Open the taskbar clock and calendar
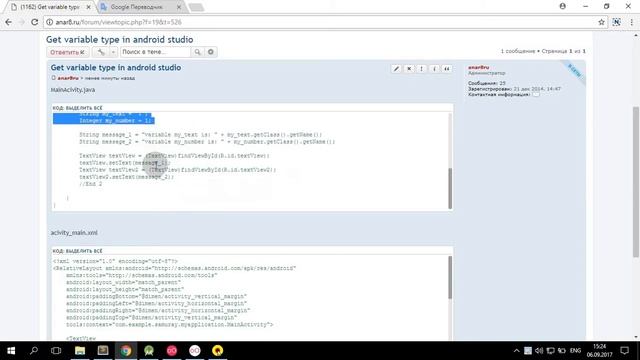This screenshot has width=640, height=360. coord(600,351)
